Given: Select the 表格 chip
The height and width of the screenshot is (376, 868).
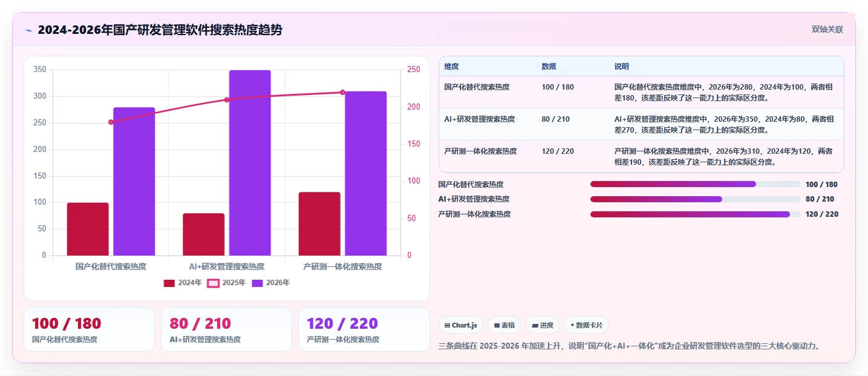Looking at the screenshot, I should (x=504, y=325).
